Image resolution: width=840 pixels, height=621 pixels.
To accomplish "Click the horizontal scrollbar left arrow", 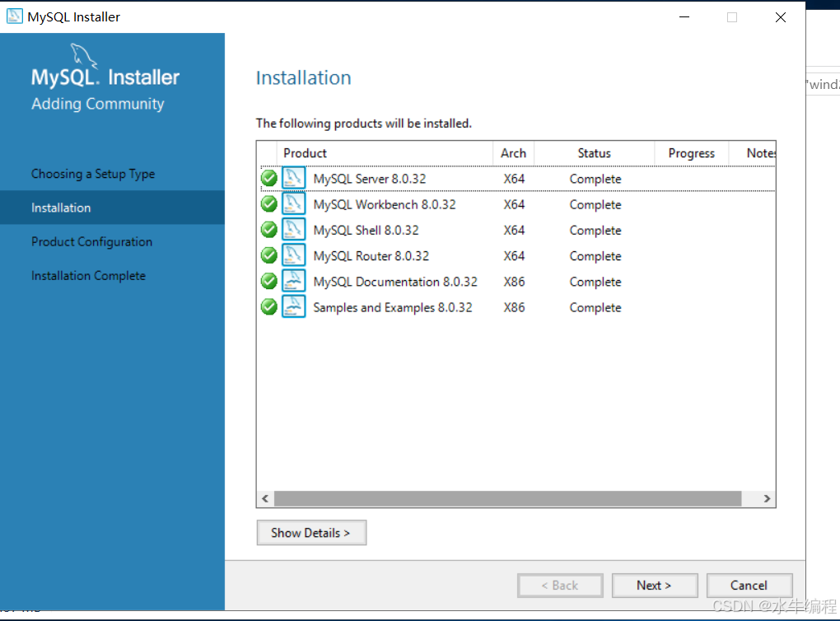I will click(265, 498).
